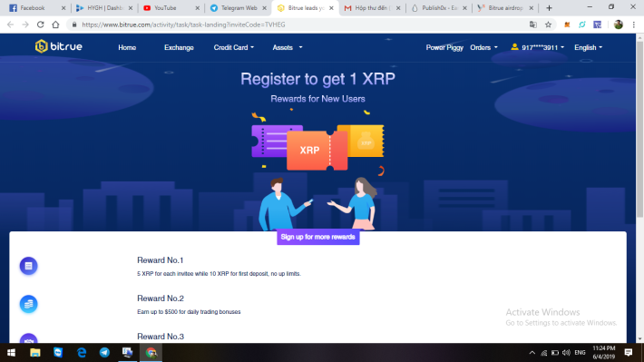Switch to the Gmail Hộp thư đến tab
Image resolution: width=644 pixels, height=362 pixels.
(x=372, y=8)
